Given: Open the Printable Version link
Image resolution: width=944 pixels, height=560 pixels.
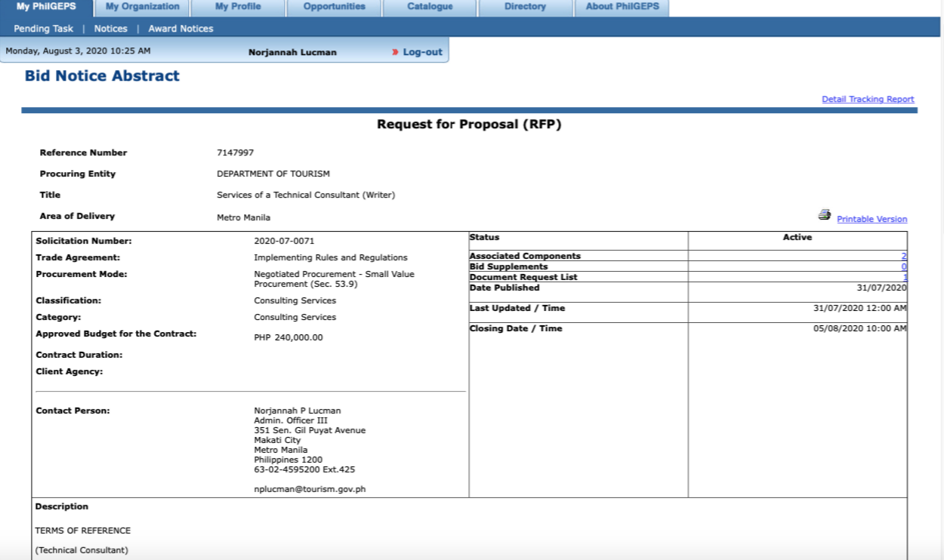Looking at the screenshot, I should pos(872,219).
